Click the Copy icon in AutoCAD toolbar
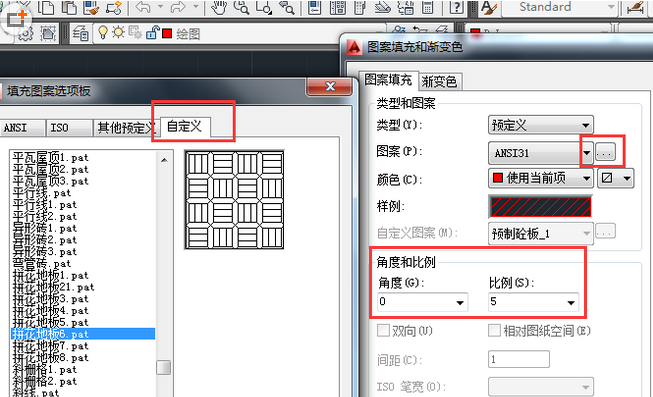653x397 pixels. pyautogui.click(x=45, y=7)
